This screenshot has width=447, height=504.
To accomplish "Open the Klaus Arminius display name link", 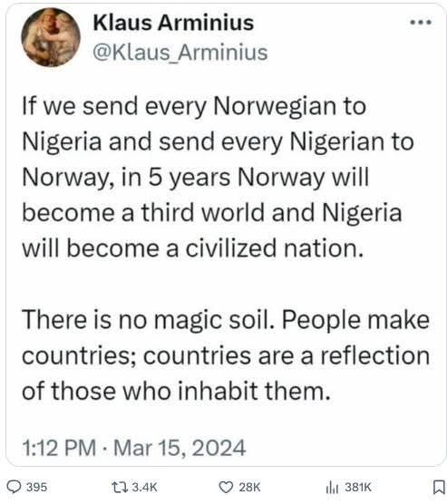I will tap(173, 23).
